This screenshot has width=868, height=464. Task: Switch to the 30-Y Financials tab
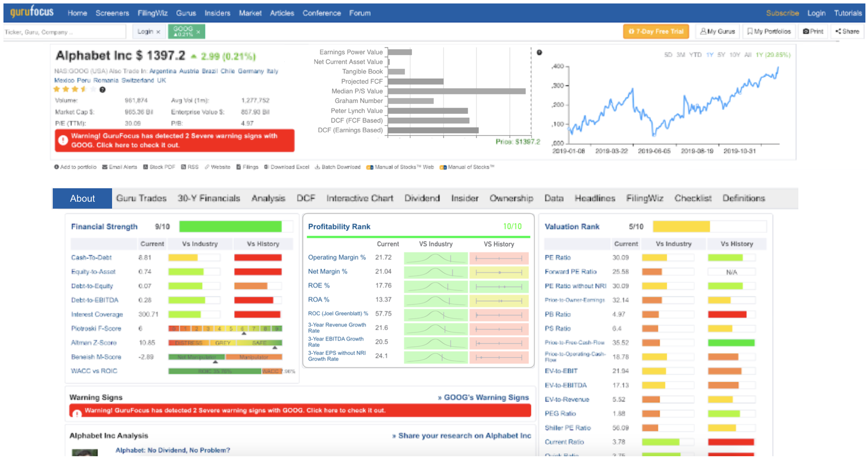[209, 198]
